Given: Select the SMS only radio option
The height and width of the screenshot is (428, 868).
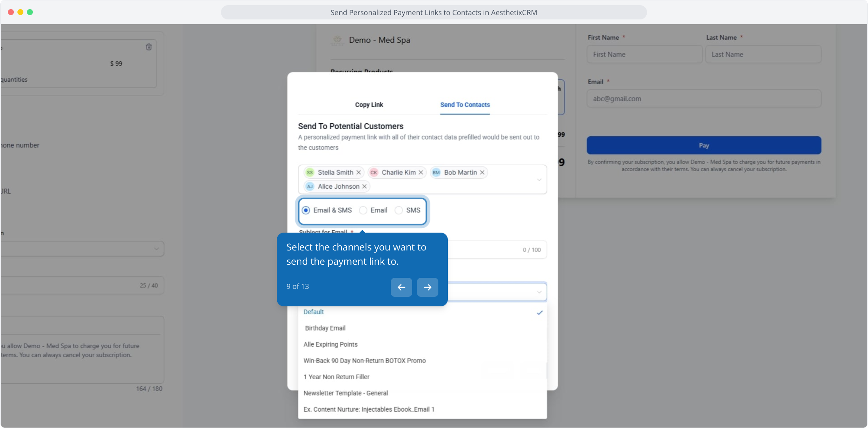Looking at the screenshot, I should pos(399,210).
